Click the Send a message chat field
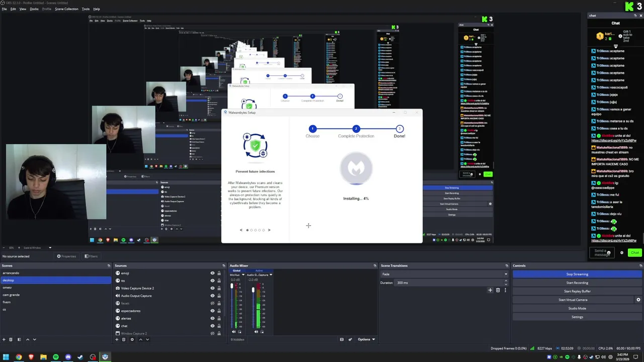 pyautogui.click(x=602, y=253)
